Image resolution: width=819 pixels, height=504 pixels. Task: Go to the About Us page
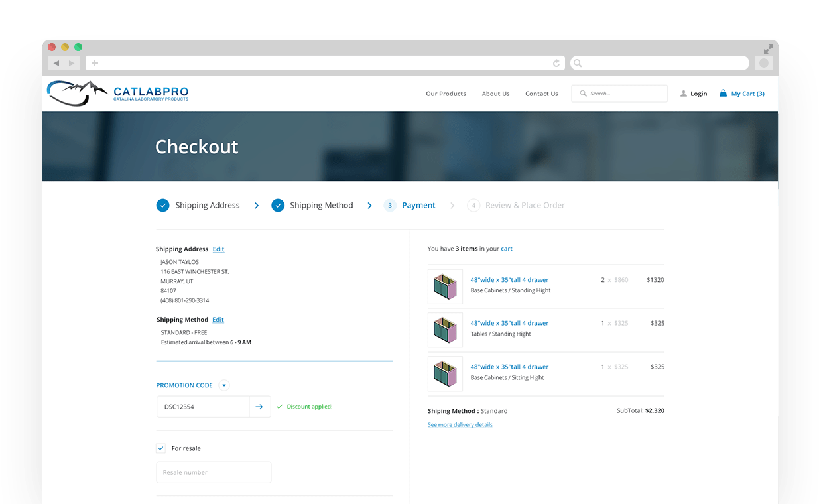tap(495, 94)
